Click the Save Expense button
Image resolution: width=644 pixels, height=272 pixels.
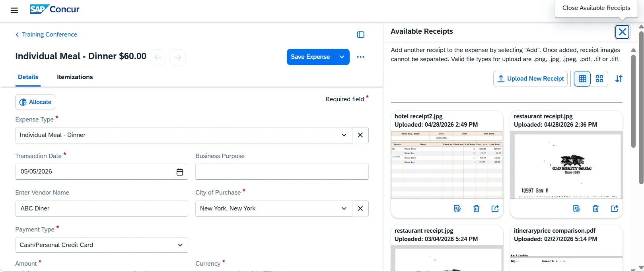310,57
